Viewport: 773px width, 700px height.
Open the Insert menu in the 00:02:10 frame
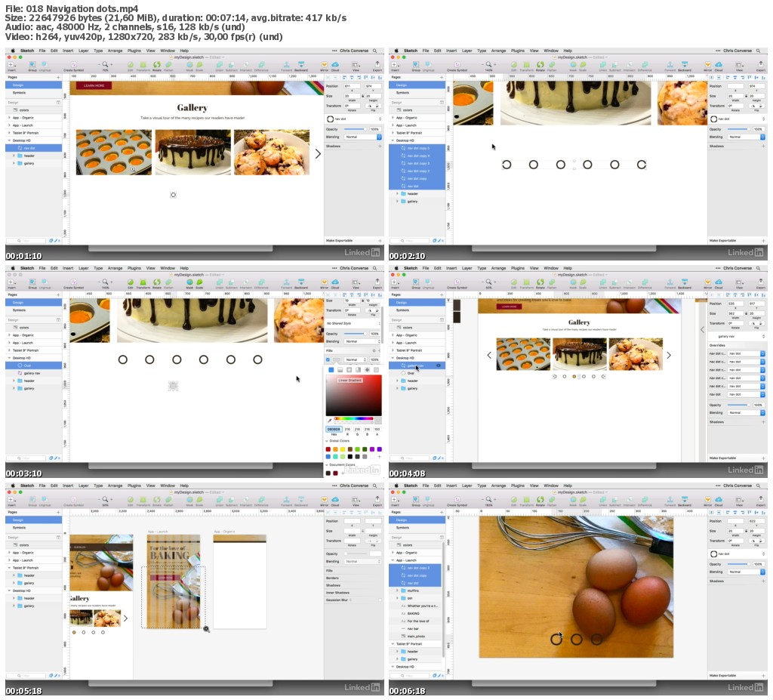pos(451,51)
